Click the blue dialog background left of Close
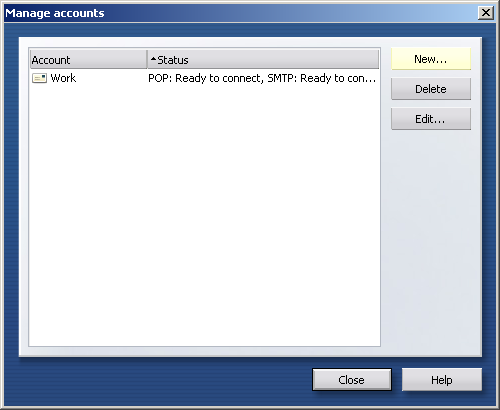This screenshot has height=410, width=500. pos(163,380)
